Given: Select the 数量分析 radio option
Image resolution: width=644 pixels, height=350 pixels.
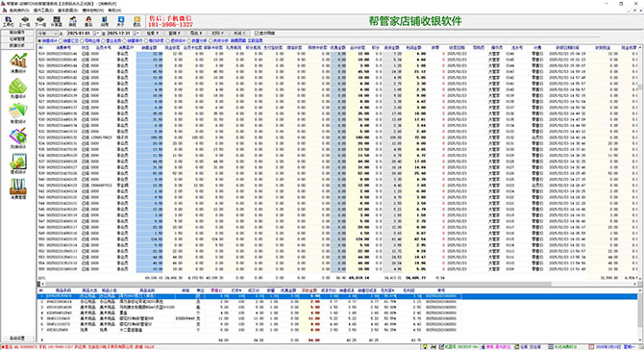Looking at the screenshot, I should 197,40.
